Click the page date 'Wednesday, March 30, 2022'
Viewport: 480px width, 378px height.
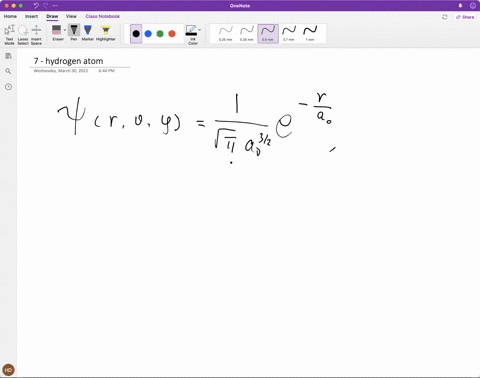61,71
